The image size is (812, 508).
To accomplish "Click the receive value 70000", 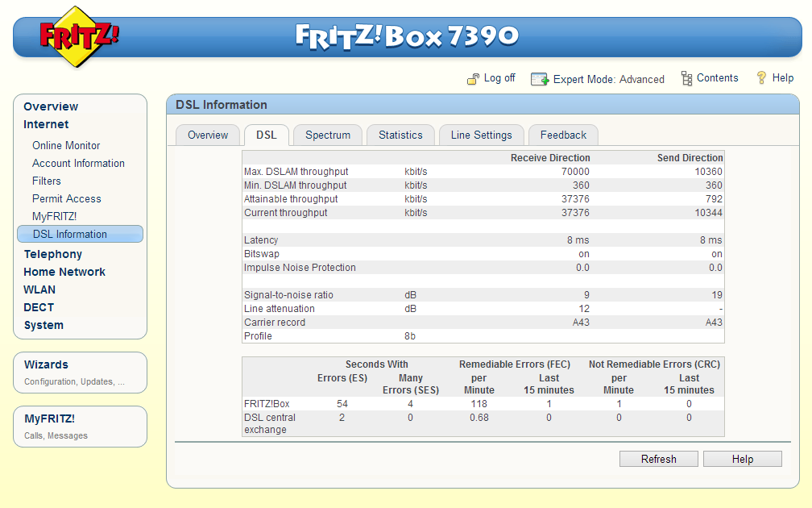I will click(x=575, y=172).
